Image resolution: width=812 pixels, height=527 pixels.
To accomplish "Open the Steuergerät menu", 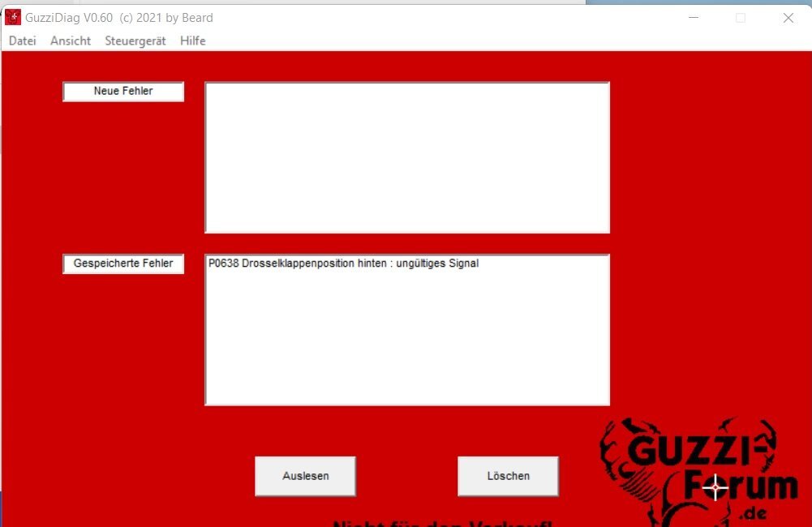I will pos(135,41).
